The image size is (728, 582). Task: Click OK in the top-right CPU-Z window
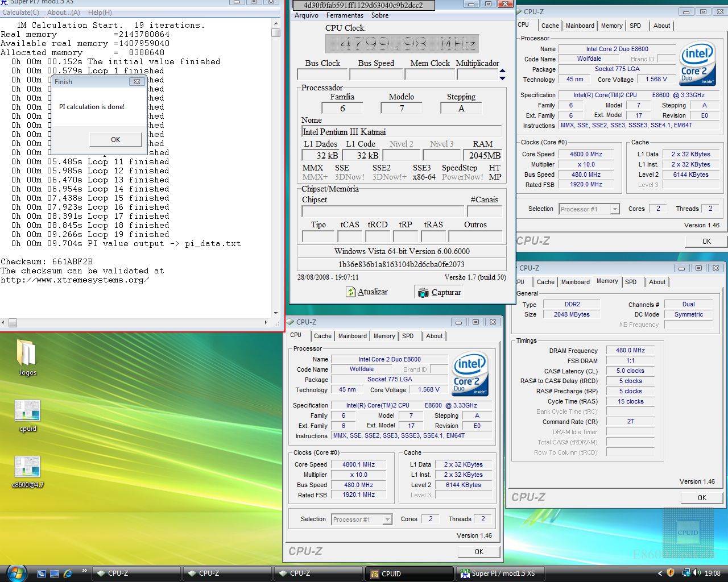click(x=706, y=241)
